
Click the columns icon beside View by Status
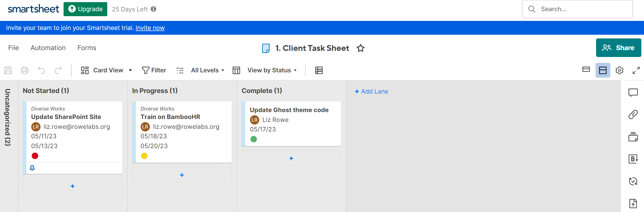236,70
